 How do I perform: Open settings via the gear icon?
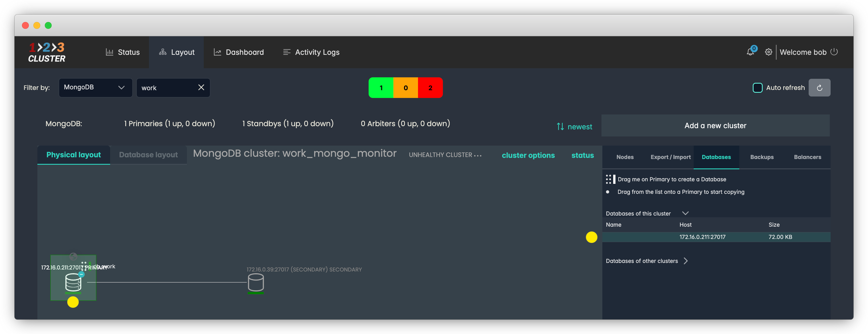tap(768, 52)
